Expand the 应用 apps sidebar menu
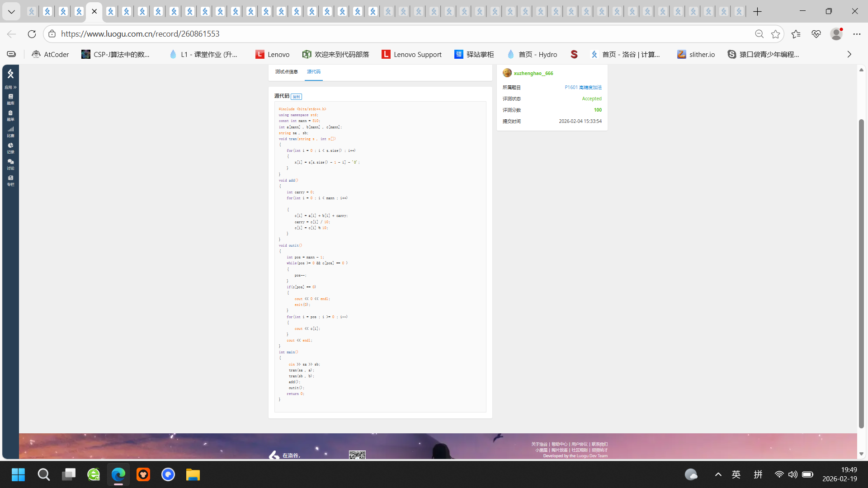This screenshot has height=488, width=868. point(10,87)
